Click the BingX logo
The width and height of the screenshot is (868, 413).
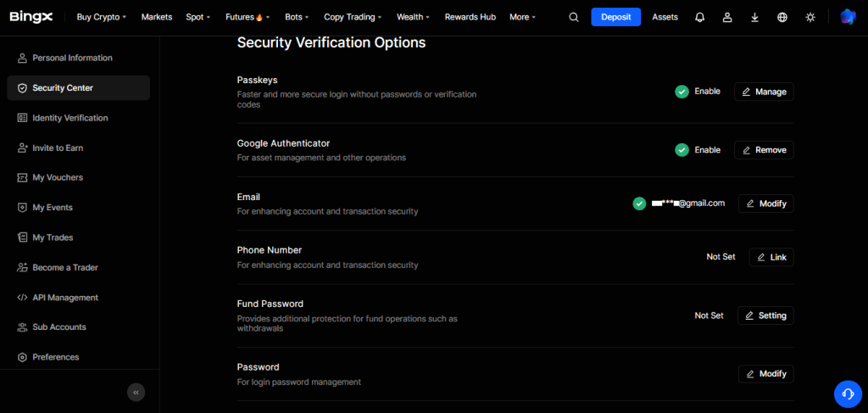click(31, 17)
